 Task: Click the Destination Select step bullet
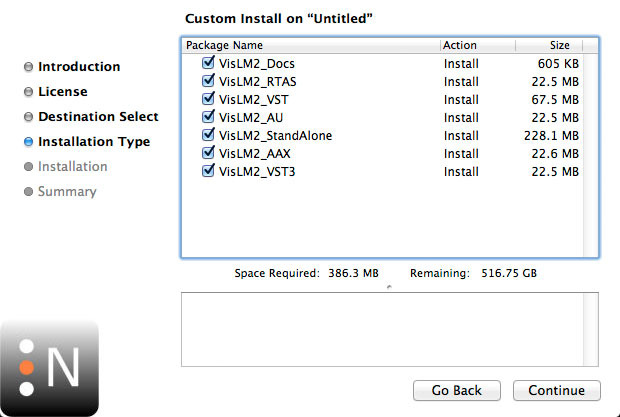click(28, 117)
